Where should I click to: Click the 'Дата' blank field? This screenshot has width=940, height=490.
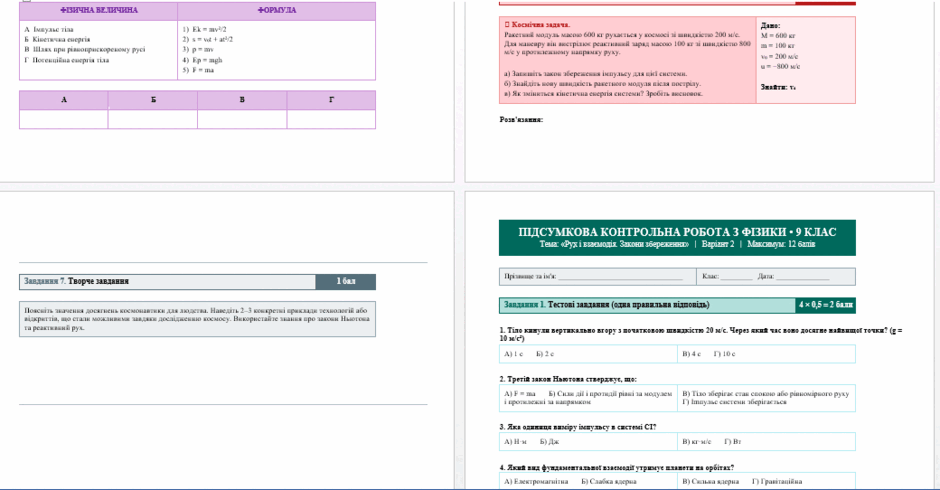[802, 277]
